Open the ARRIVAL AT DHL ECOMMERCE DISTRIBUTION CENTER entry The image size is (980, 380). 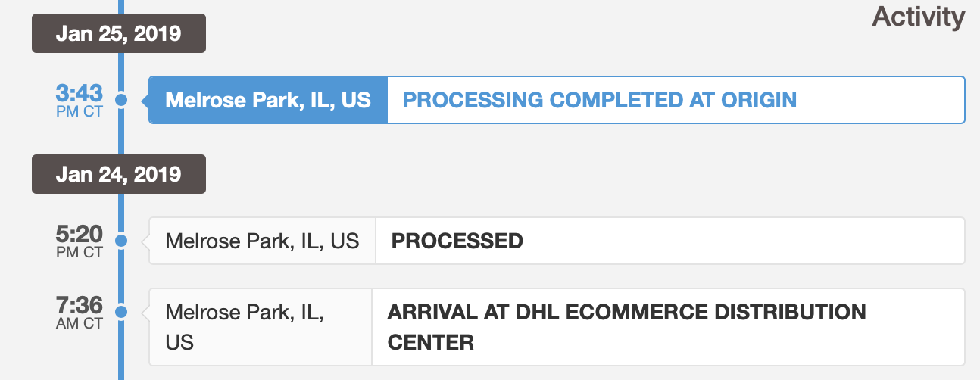626,326
